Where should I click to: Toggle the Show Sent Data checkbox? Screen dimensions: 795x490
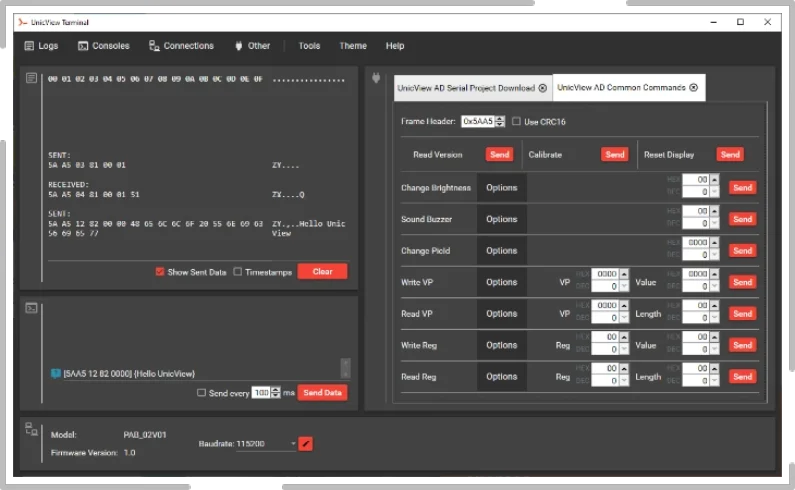160,272
